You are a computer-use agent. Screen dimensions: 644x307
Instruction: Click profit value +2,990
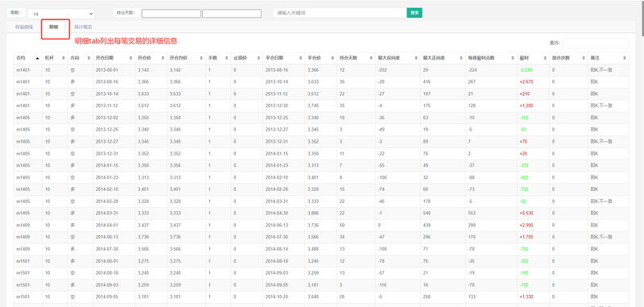pos(526,225)
